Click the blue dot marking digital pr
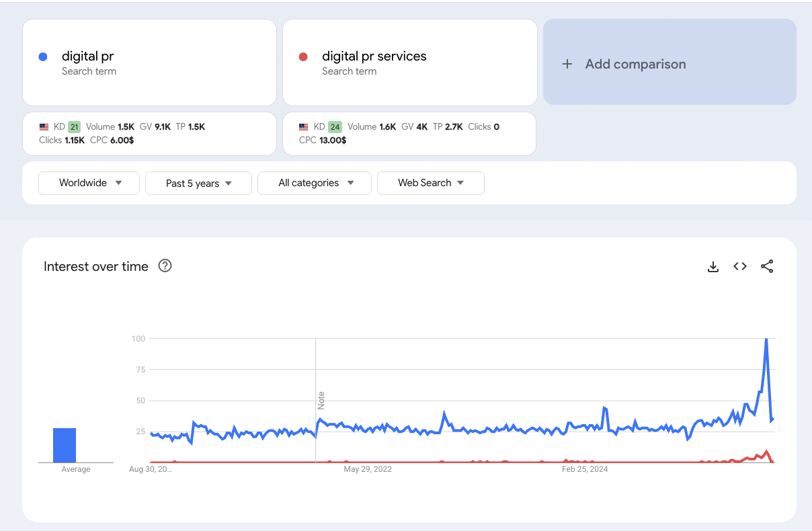This screenshot has width=812, height=531. click(42, 56)
